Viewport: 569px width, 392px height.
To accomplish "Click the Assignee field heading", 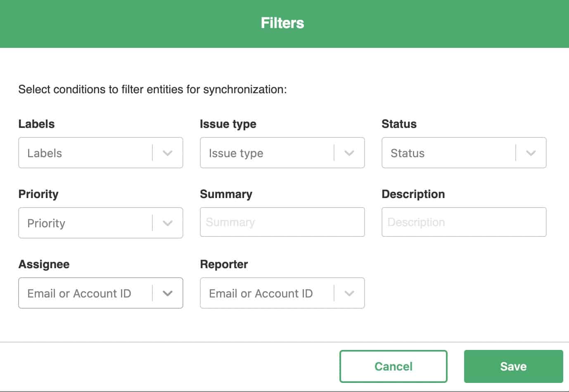I will (44, 264).
